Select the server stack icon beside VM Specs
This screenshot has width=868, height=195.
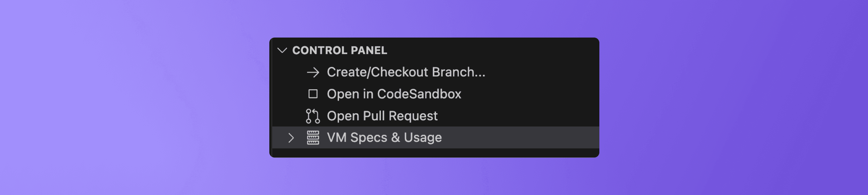[313, 137]
